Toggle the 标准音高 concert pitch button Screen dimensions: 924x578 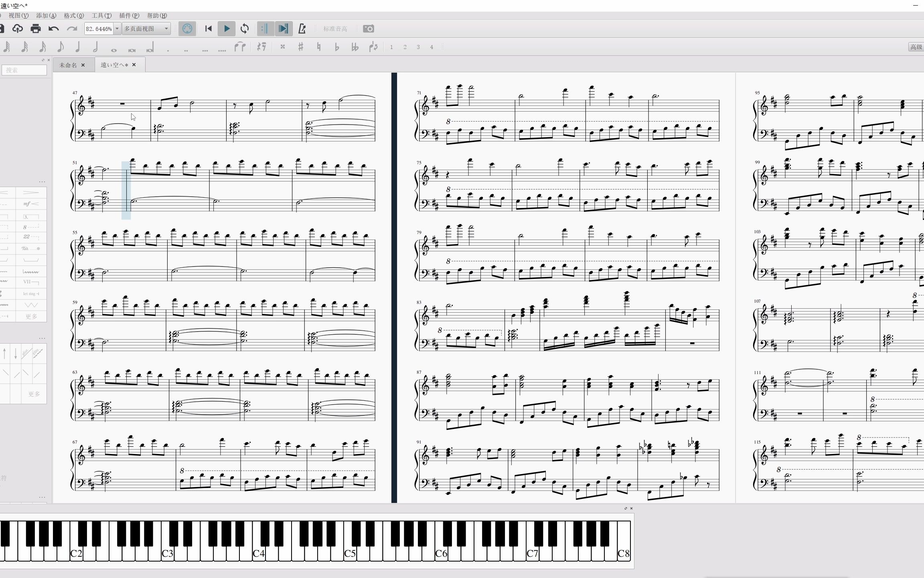335,29
